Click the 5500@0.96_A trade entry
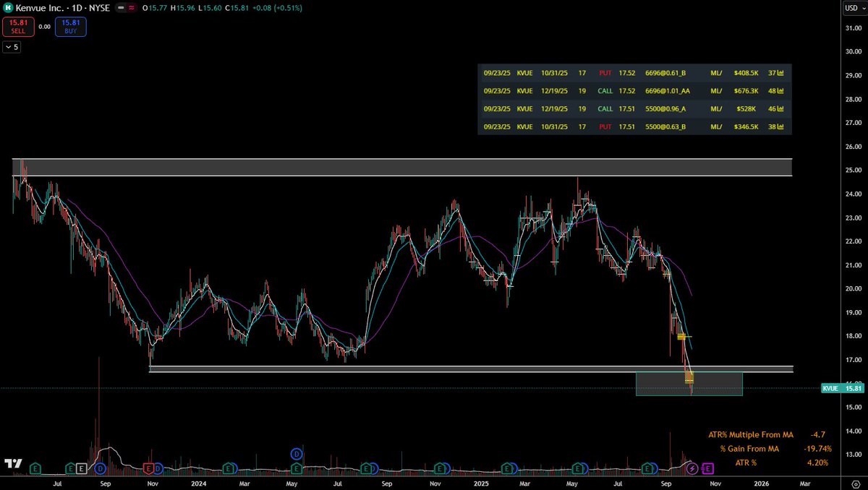The width and height of the screenshot is (868, 490). click(665, 111)
